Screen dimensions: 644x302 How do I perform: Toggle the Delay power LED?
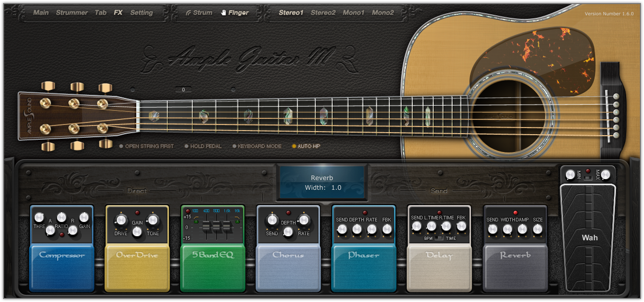click(x=439, y=213)
